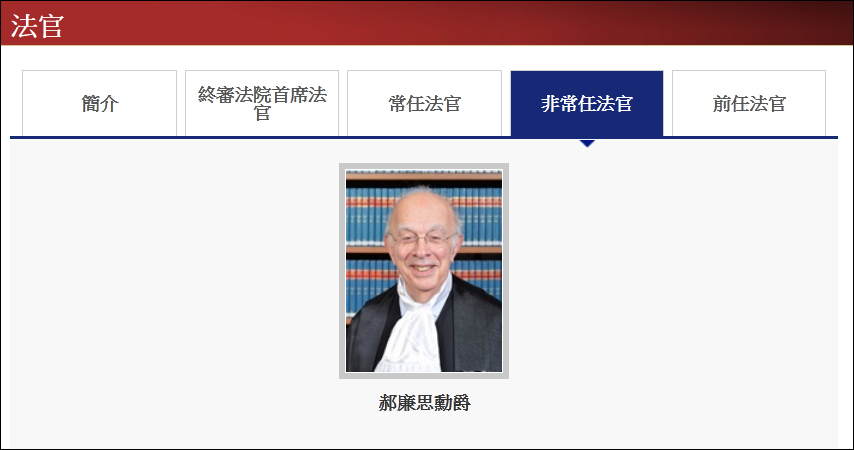View non-permanent judges via 非常任法官
The image size is (854, 450).
tap(587, 103)
